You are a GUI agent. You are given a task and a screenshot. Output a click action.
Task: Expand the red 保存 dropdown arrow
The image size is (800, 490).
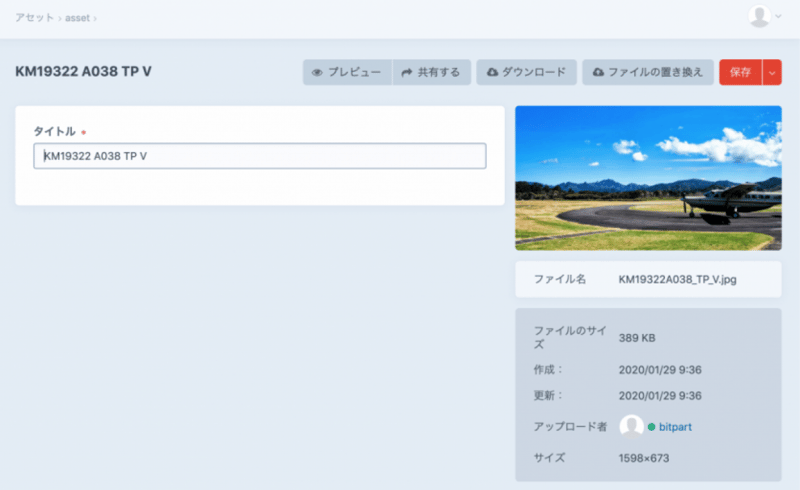point(772,73)
